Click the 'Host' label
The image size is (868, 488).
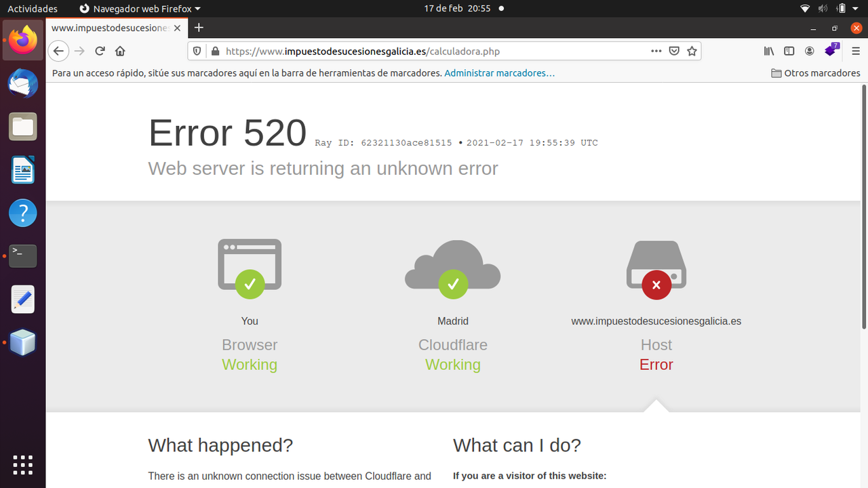(x=656, y=345)
